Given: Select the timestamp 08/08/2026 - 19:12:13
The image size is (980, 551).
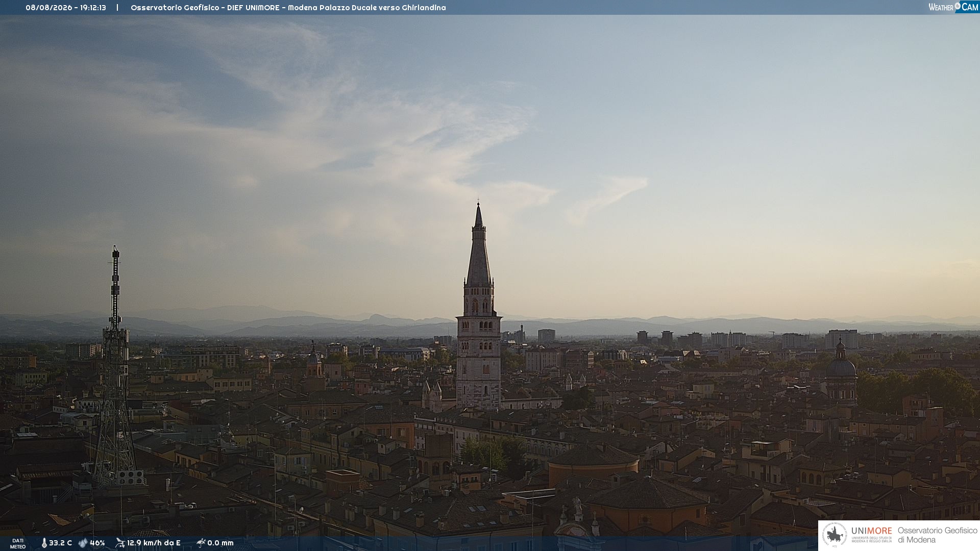Looking at the screenshot, I should (x=66, y=8).
